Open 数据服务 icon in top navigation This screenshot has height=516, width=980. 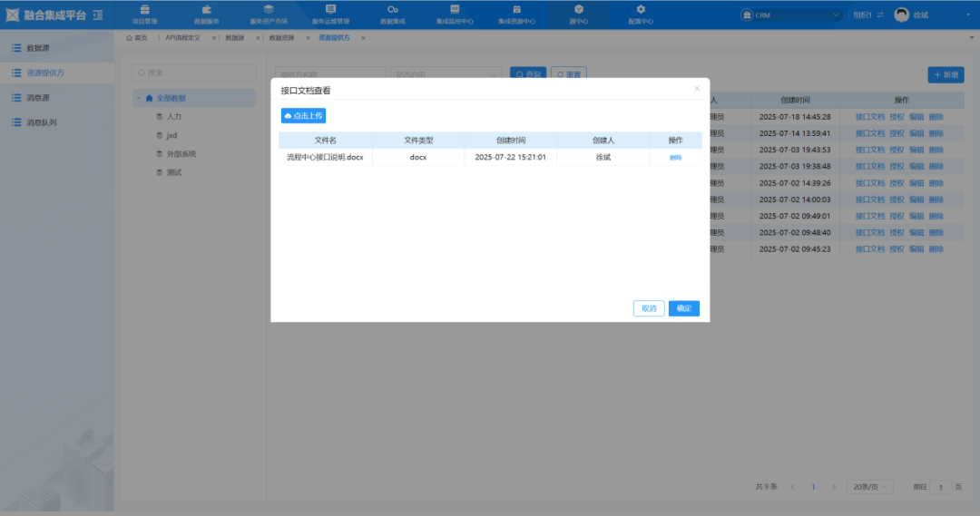(x=207, y=10)
